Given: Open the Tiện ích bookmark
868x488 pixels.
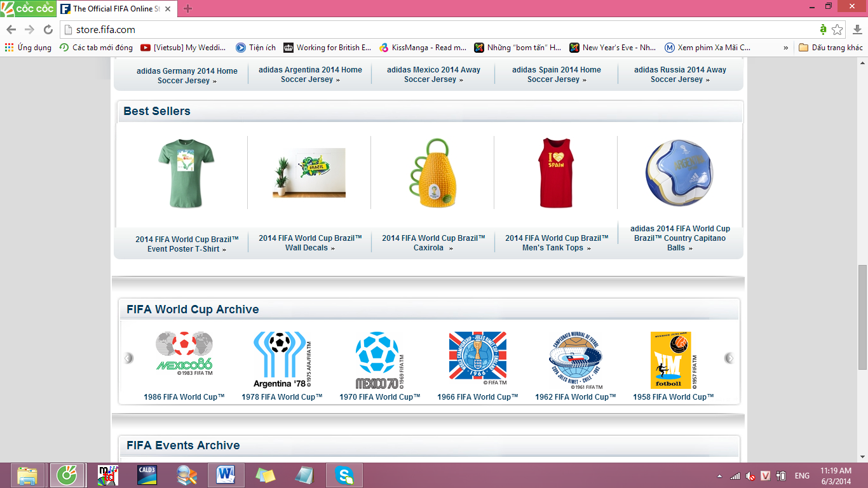Looking at the screenshot, I should [255, 48].
